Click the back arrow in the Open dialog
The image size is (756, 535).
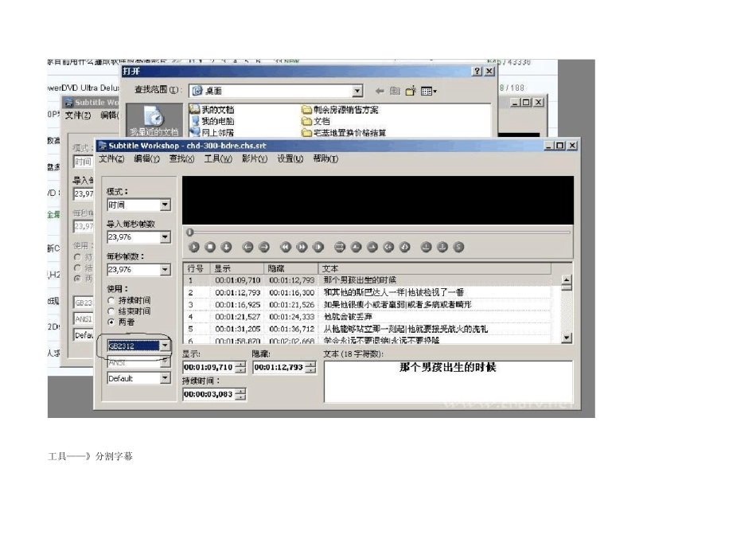(x=380, y=91)
